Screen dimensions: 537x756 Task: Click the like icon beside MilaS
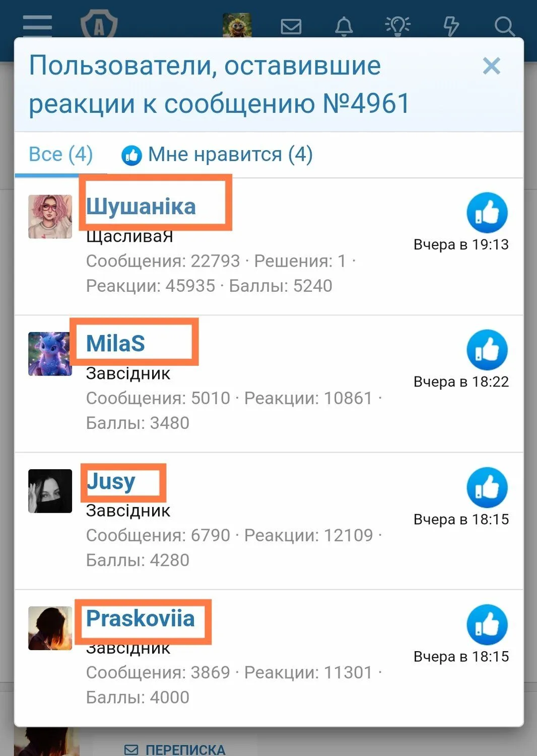tap(487, 350)
